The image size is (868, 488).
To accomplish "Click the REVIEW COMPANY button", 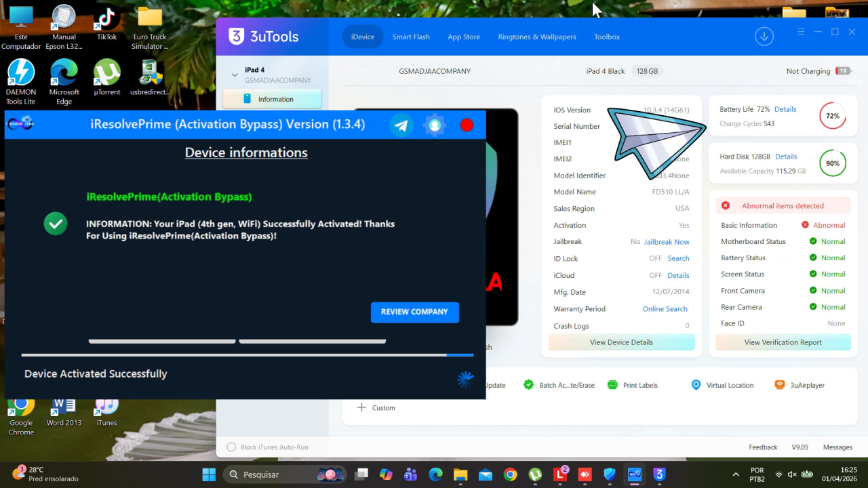I will (x=415, y=312).
